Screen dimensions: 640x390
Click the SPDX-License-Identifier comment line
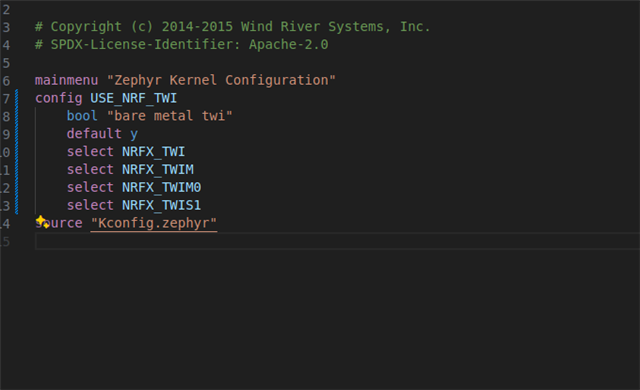[182, 45]
